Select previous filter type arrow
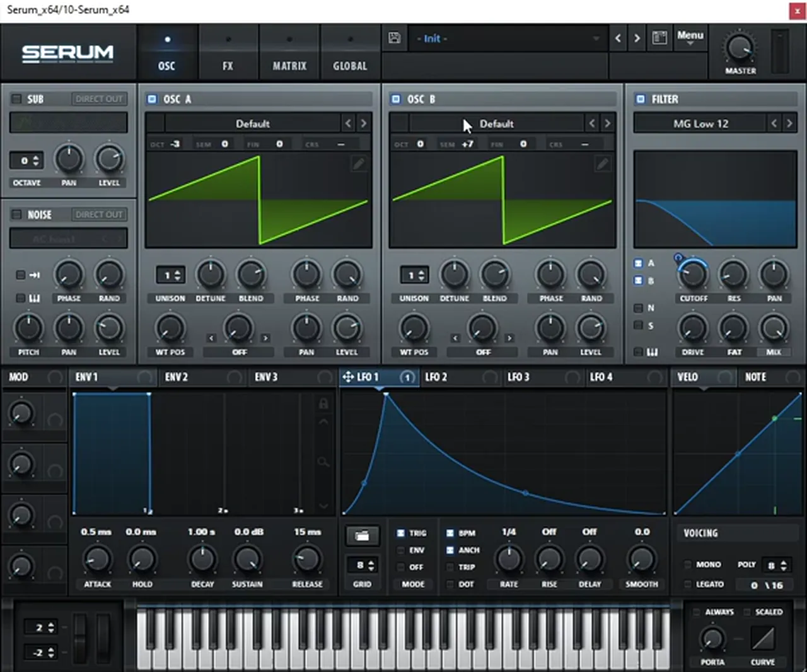Viewport: 807px width, 672px height. tap(774, 124)
